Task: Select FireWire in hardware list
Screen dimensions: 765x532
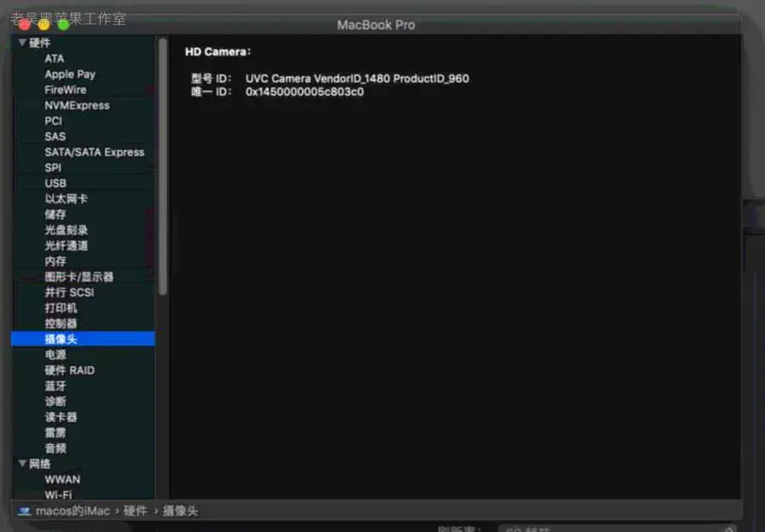Action: [x=65, y=90]
